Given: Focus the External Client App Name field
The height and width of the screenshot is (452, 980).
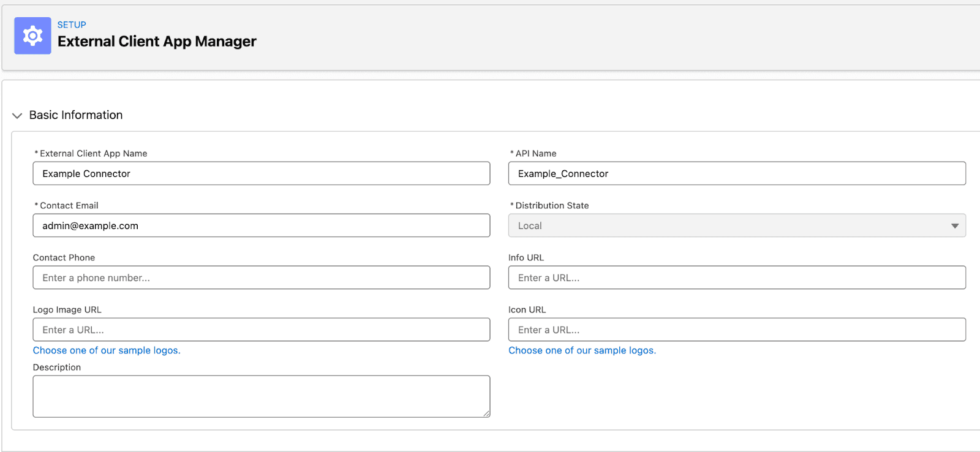Looking at the screenshot, I should click(x=261, y=174).
